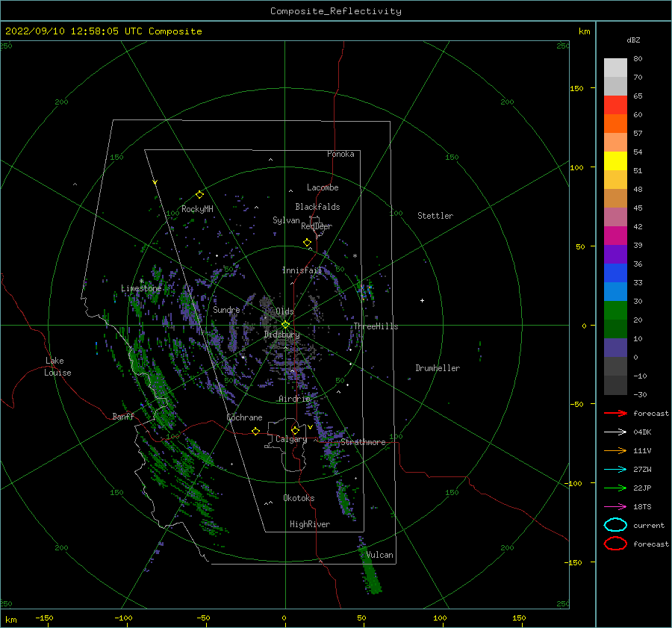Select the 45 dBZ pink color swatch
The image size is (672, 628).
pos(615,217)
